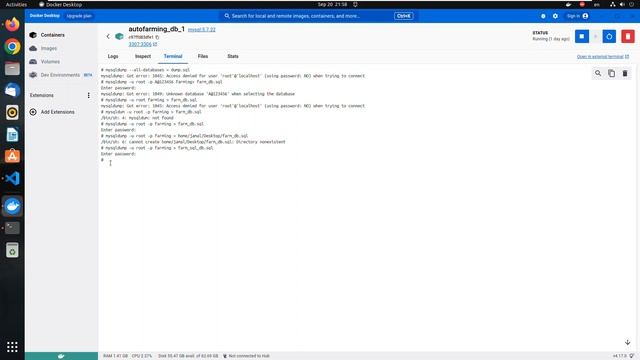Open the troubleshoot bug icon
This screenshot has height=360, width=640.
click(x=543, y=16)
